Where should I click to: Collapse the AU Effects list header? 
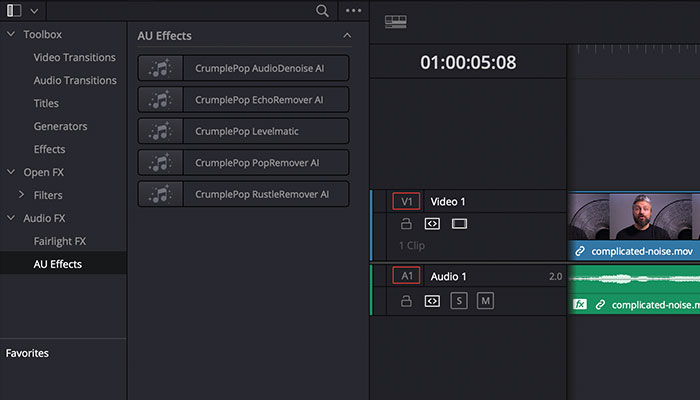(347, 36)
